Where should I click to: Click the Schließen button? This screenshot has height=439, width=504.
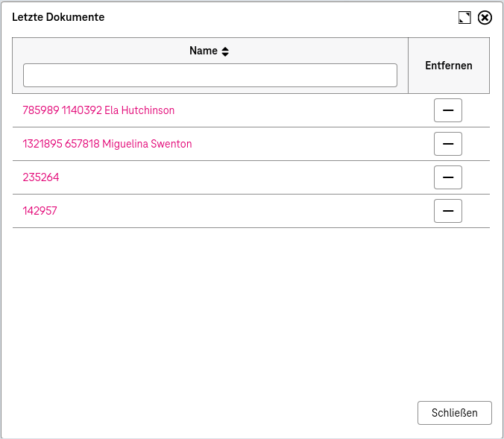point(455,413)
